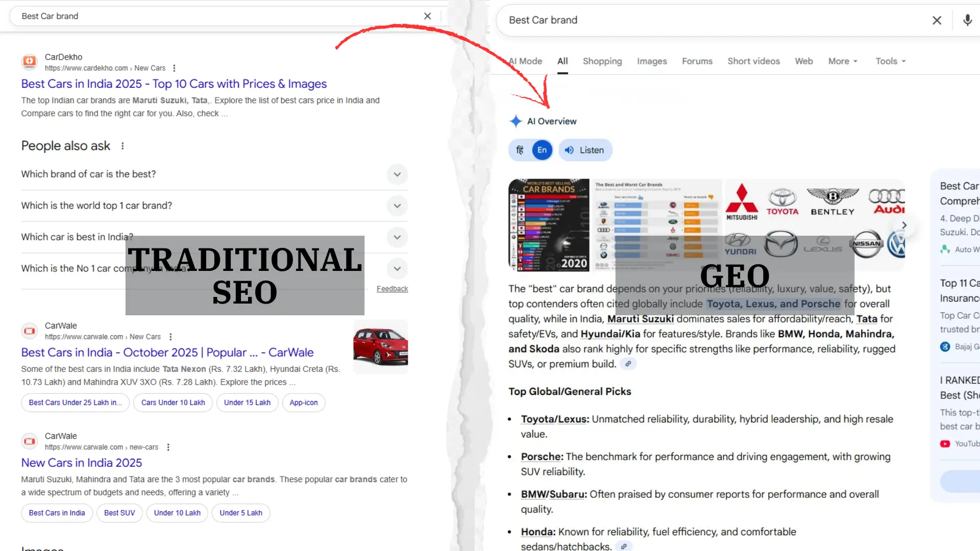Viewport: 980px width, 551px height.
Task: Click the next arrow on the image carousel
Action: tap(904, 225)
